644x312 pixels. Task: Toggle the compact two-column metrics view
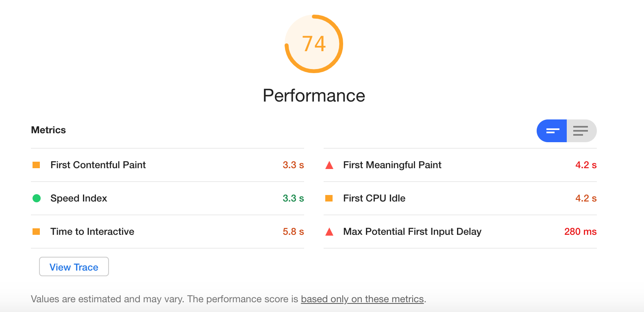(552, 131)
